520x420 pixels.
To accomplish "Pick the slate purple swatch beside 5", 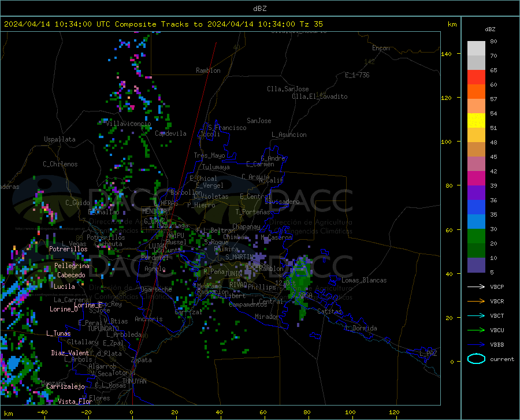I will click(476, 265).
